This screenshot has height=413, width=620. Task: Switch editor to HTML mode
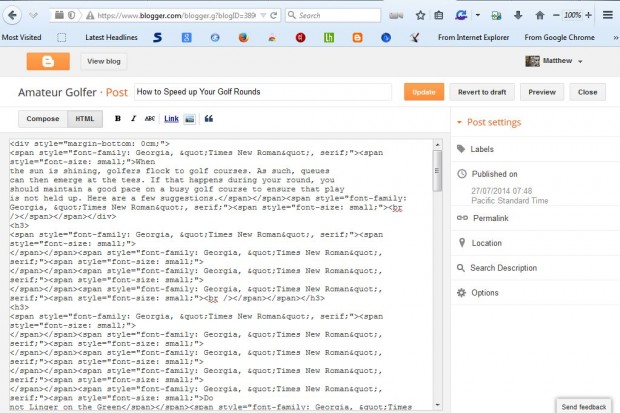(84, 119)
